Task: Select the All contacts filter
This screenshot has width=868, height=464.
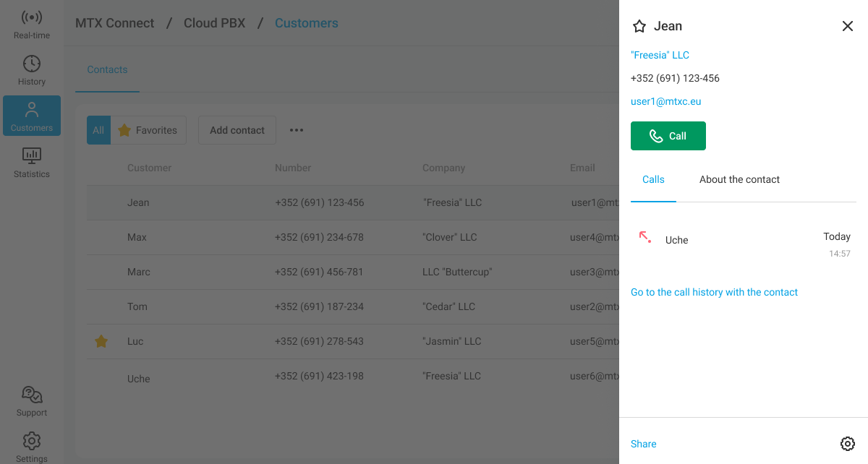Action: click(98, 130)
